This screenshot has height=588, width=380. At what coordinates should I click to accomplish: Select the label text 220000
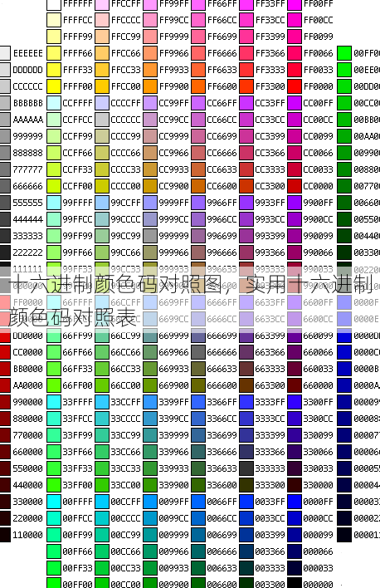point(28,518)
